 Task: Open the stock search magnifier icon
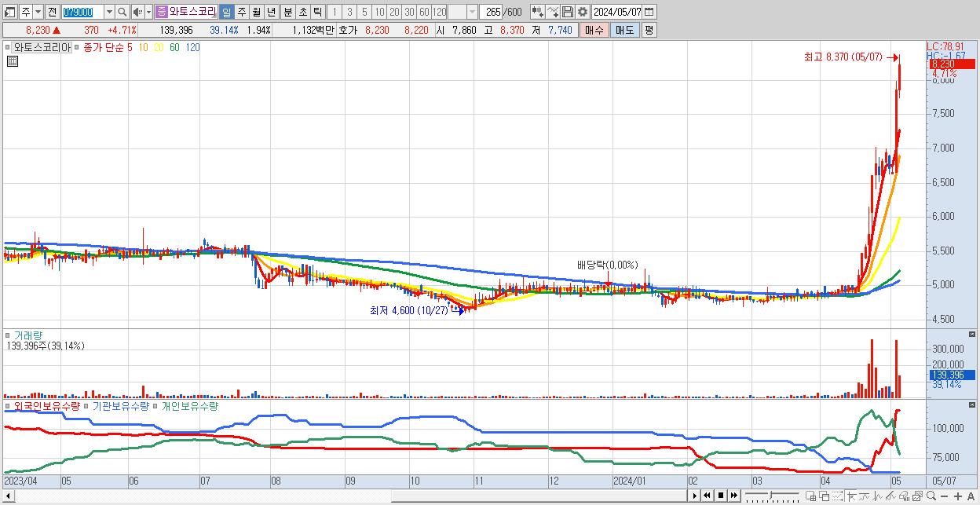[122, 12]
